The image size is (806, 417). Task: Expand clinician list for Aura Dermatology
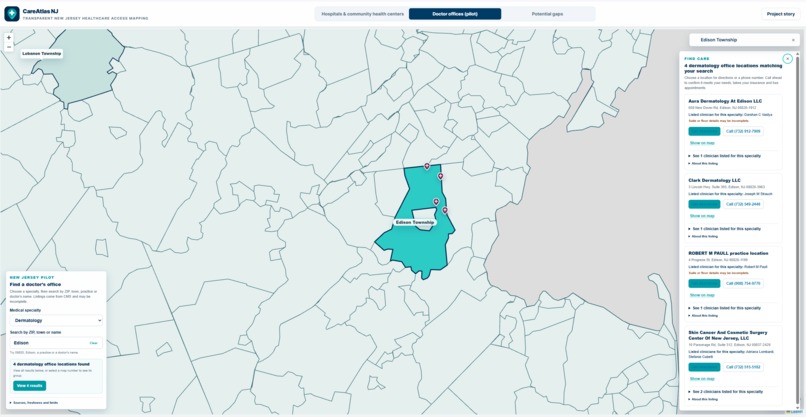pyautogui.click(x=725, y=155)
